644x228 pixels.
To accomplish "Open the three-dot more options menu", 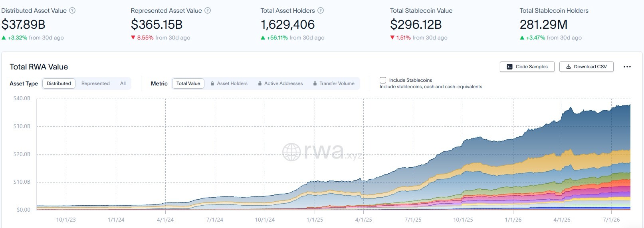I will 627,67.
